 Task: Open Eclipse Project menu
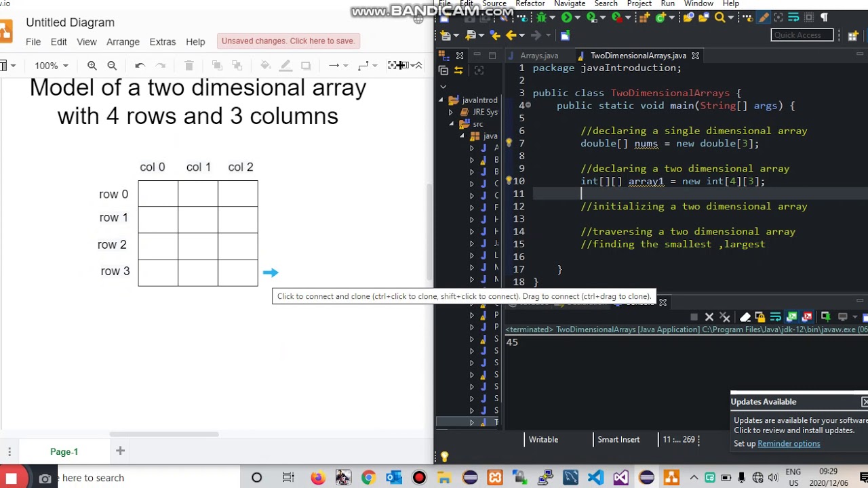pos(639,4)
